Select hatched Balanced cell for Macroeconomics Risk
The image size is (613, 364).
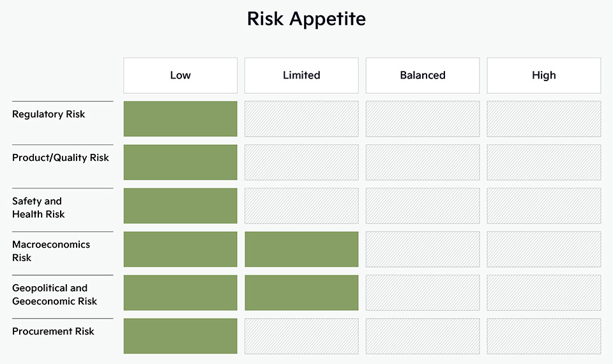tap(423, 249)
